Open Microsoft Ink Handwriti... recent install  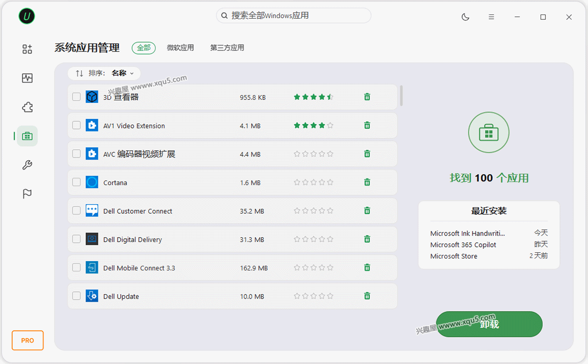pyautogui.click(x=489, y=233)
